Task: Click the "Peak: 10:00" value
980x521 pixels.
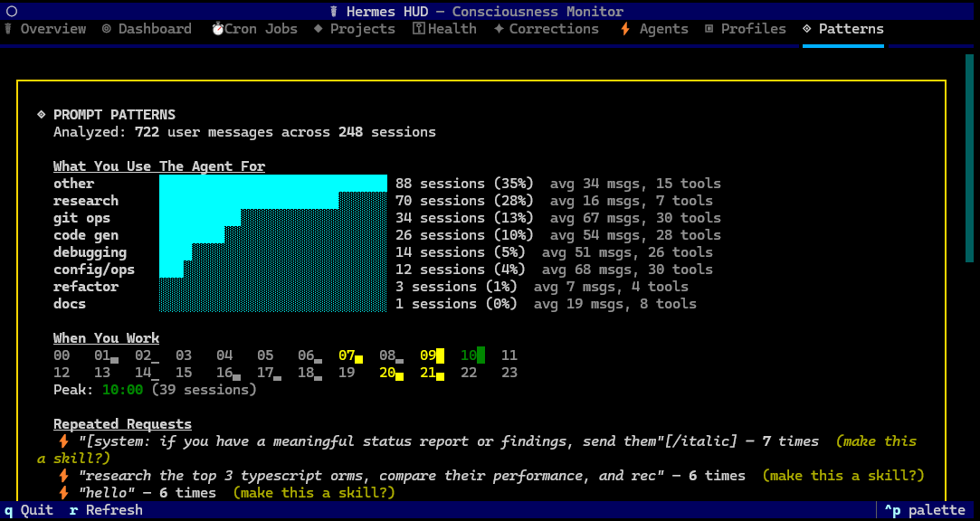Action: coord(122,390)
